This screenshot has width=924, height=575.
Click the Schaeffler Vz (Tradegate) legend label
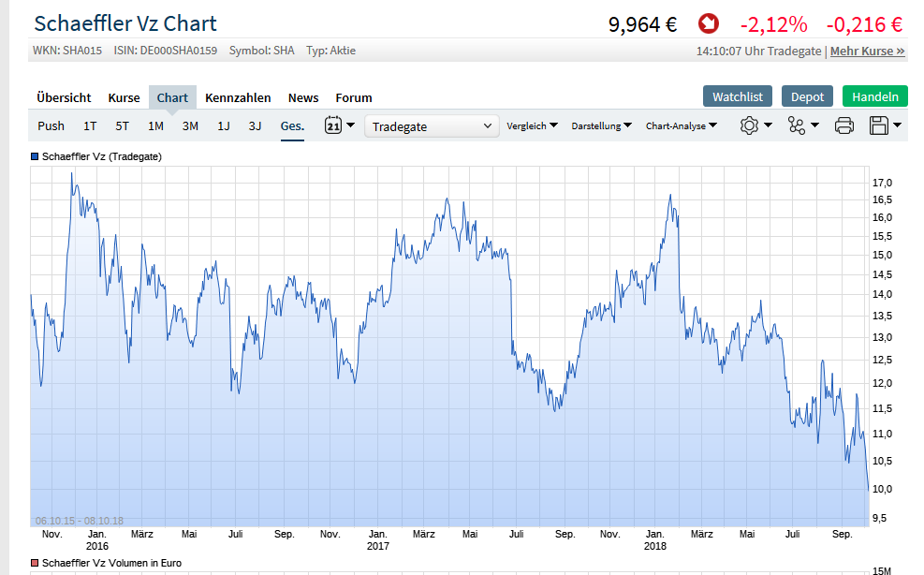(x=102, y=157)
